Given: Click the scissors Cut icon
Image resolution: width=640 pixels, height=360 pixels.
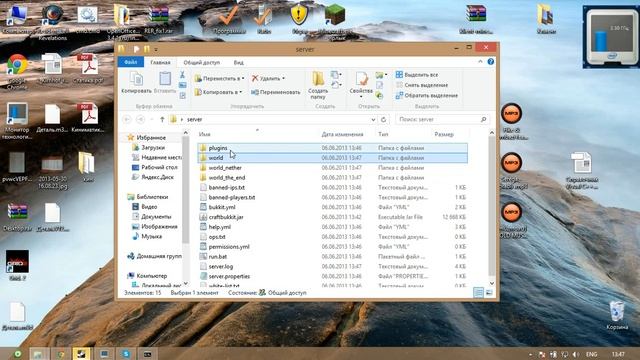Looking at the screenshot, I should [182, 75].
